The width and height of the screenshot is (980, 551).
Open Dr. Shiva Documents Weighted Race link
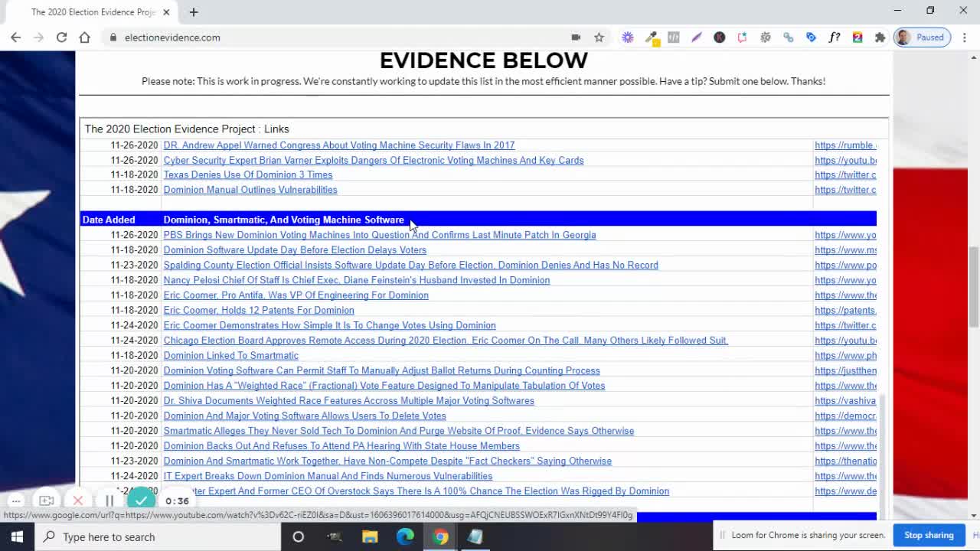tap(348, 400)
